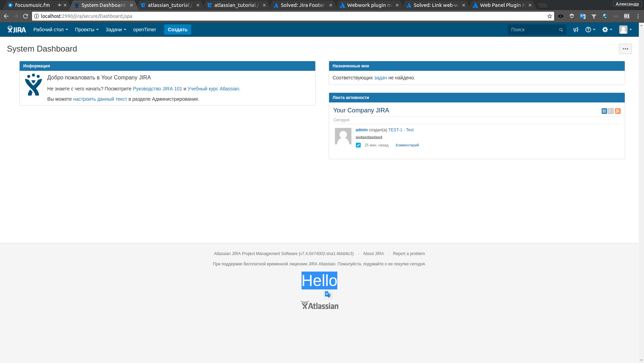Viewport: 644px width, 363px height.
Task: Switch activity stream to list view icon
Action: click(611, 111)
